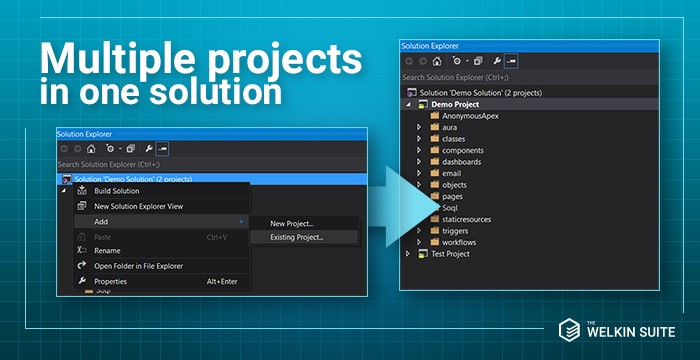
Task: Expand the email folder
Action: (x=419, y=173)
